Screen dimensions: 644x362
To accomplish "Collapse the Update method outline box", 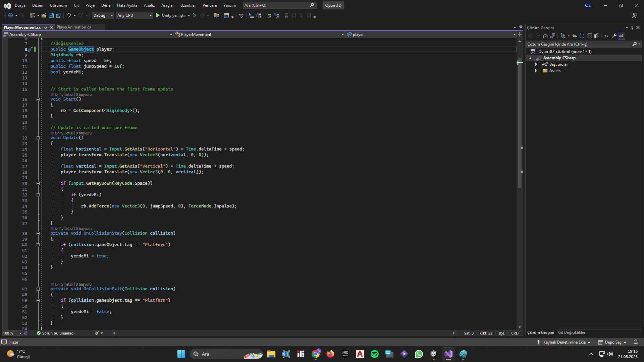I will pos(38,138).
